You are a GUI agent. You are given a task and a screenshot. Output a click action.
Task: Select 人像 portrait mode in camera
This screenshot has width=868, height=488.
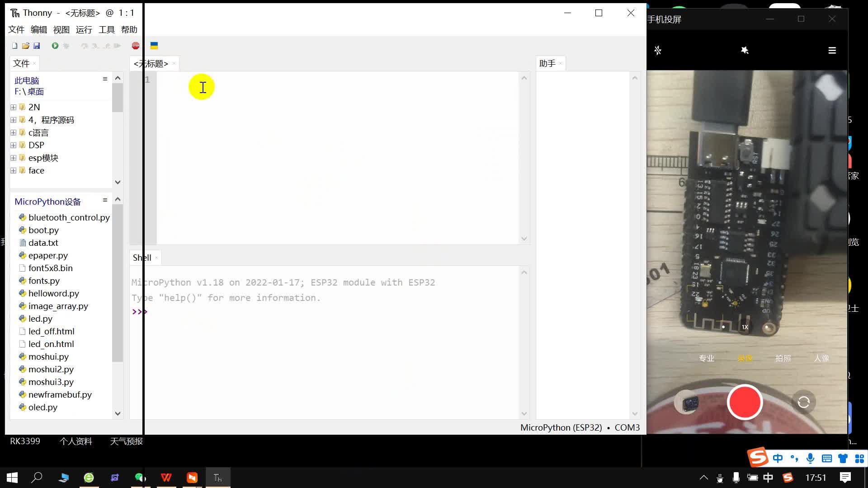coord(821,358)
